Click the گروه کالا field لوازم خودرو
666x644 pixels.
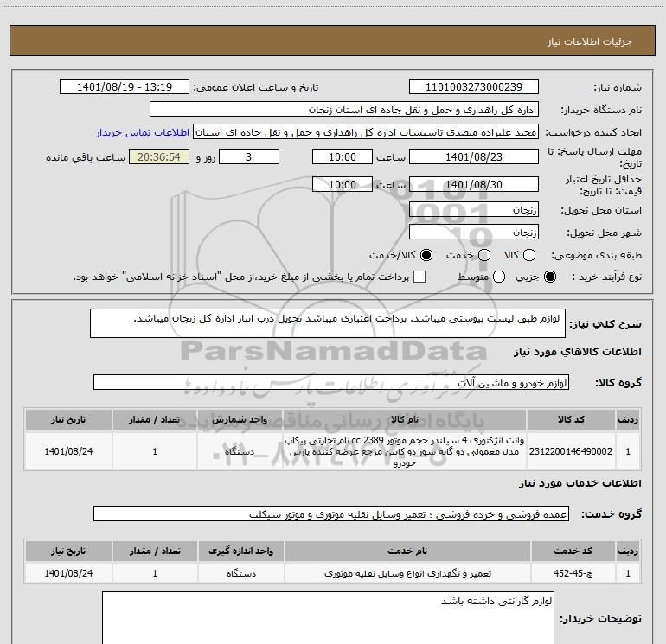pos(331,382)
